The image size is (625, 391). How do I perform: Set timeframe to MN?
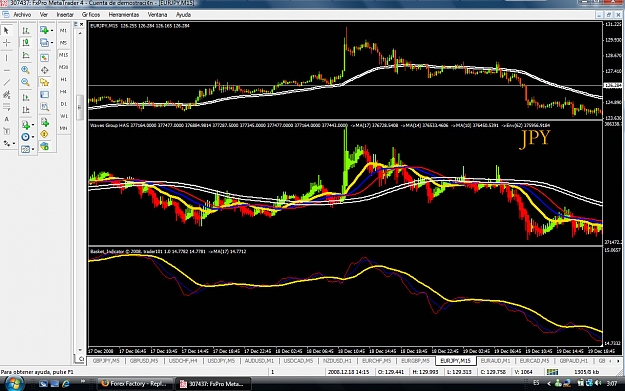(x=63, y=128)
